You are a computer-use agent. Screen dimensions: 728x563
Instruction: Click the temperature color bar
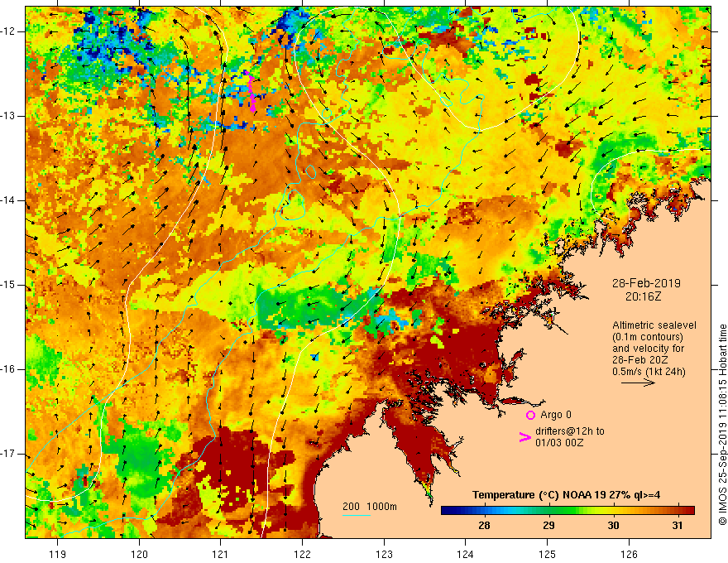[568, 511]
